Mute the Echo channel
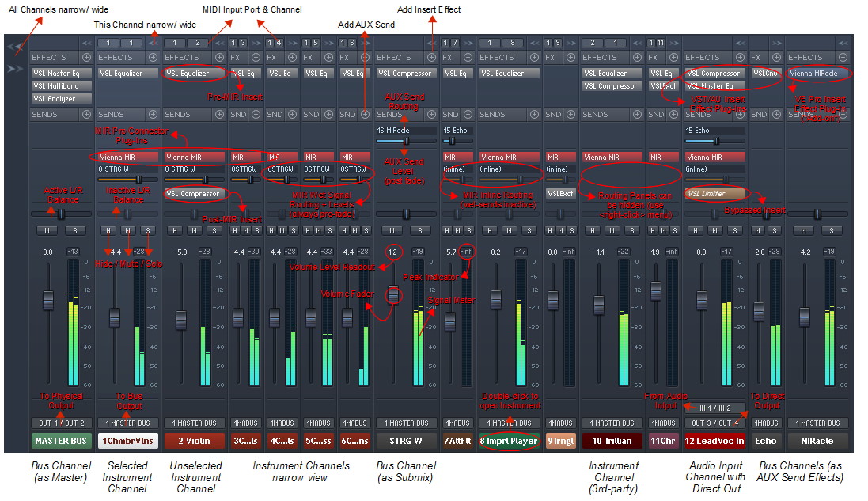 click(x=758, y=230)
